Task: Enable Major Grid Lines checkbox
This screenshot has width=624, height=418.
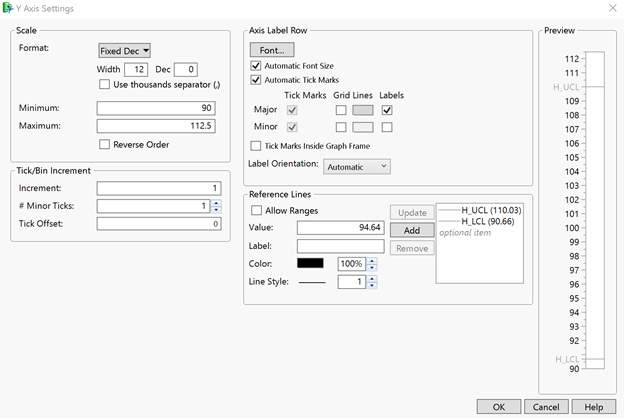Action: pos(341,110)
